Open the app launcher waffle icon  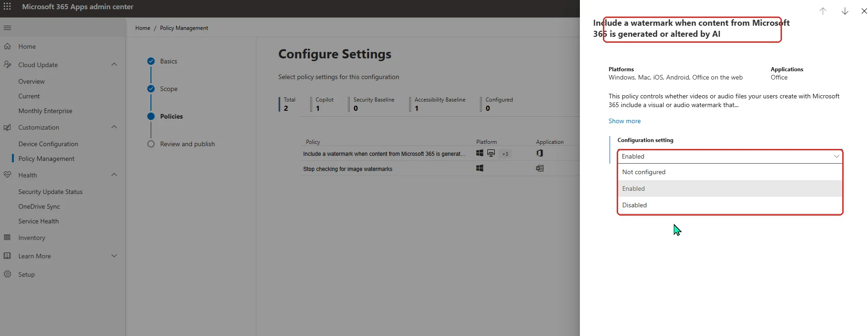[x=7, y=7]
